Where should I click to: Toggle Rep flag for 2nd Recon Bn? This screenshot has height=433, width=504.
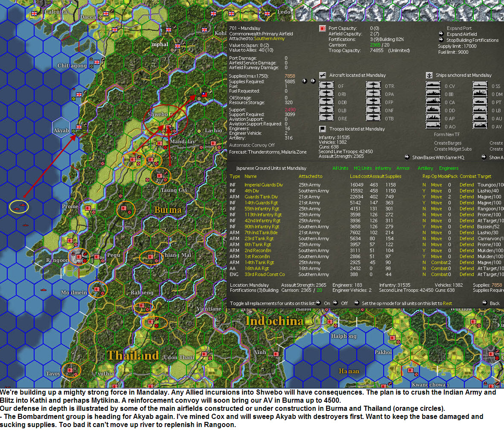tap(424, 250)
